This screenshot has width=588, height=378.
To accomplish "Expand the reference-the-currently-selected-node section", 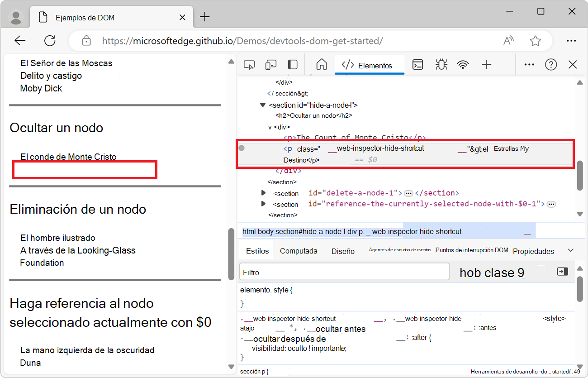I will pos(263,204).
